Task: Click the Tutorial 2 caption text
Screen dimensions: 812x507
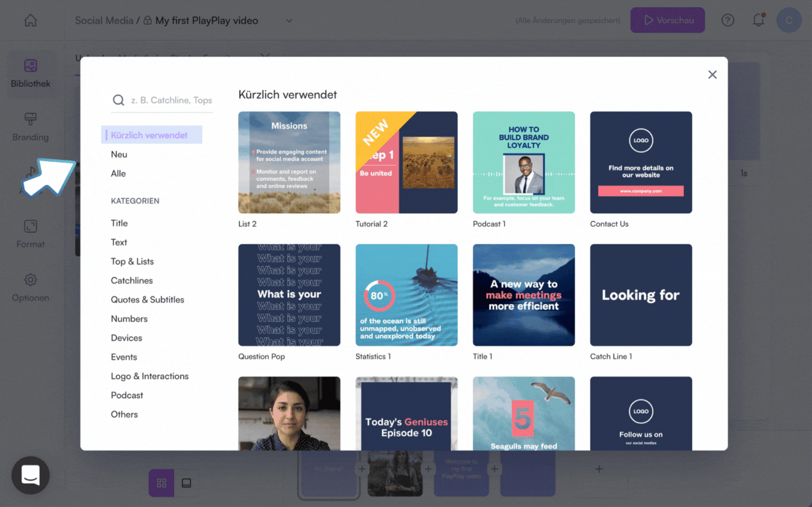Action: 372,224
